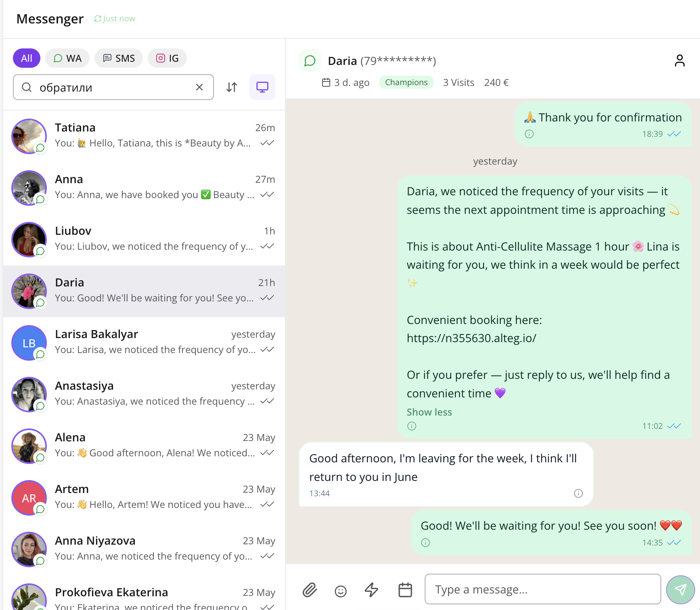Click info icon on 'return to you in June' message
The height and width of the screenshot is (610, 700).
point(578,493)
